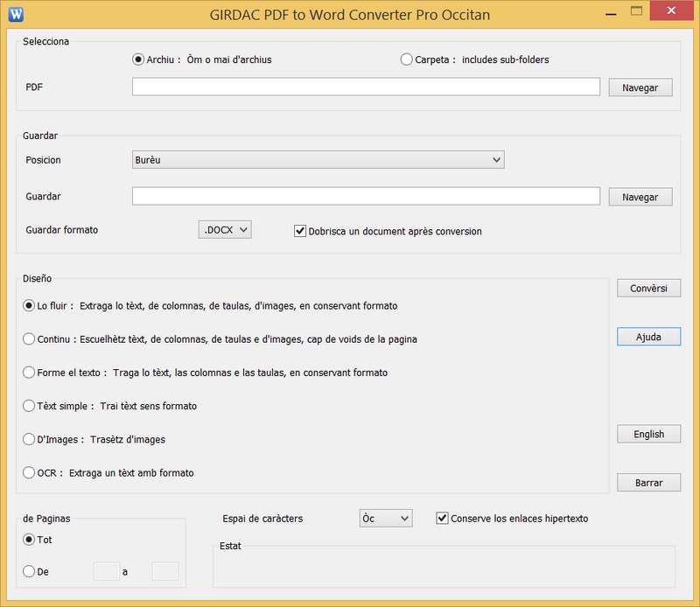Click the Guardar destination path field
700x607 pixels.
tap(366, 197)
